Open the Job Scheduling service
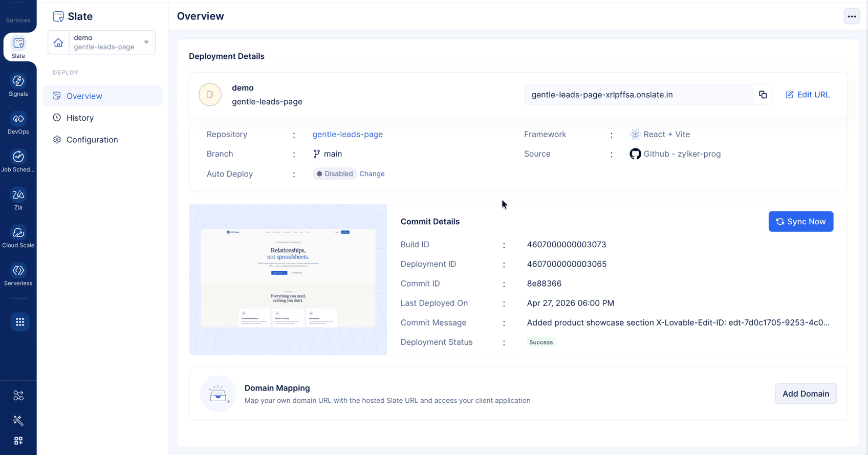Image resolution: width=868 pixels, height=455 pixels. click(x=18, y=161)
